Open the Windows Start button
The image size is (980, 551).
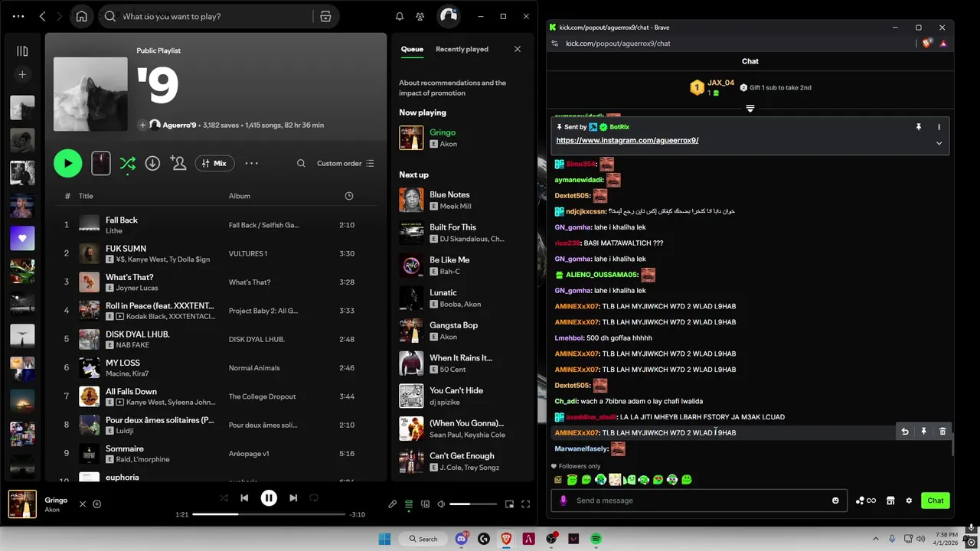pos(384,539)
